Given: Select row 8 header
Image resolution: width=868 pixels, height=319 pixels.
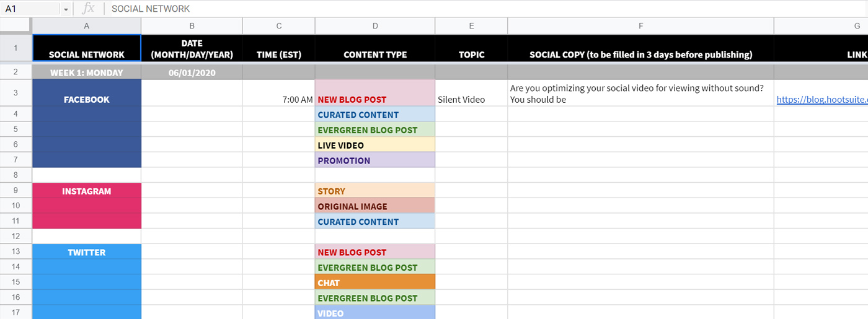Looking at the screenshot, I should coord(15,175).
